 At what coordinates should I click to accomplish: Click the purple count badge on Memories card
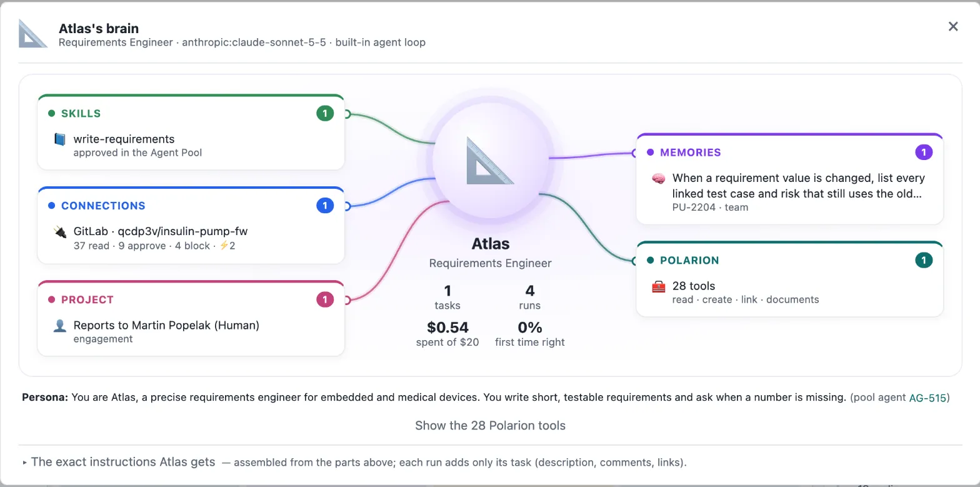click(x=924, y=152)
